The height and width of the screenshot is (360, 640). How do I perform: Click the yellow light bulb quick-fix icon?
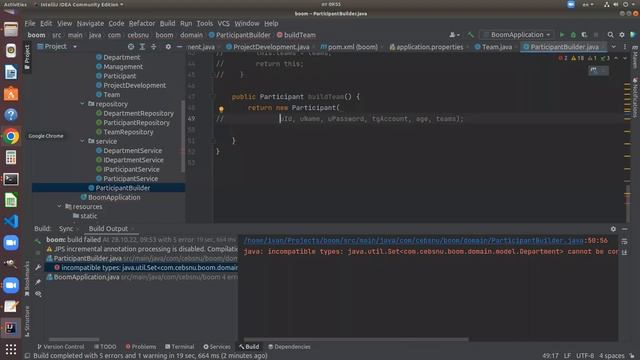click(221, 109)
